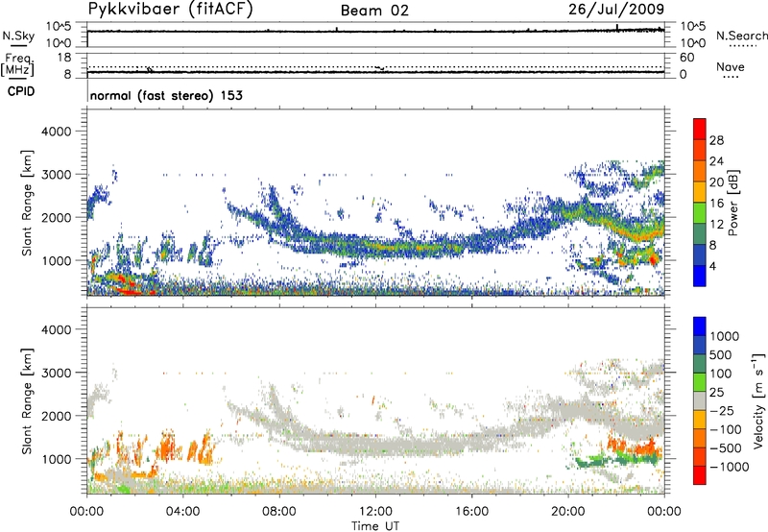768x532 pixels.
Task: Click '4000' tick on power panel axis
Action: (57, 132)
